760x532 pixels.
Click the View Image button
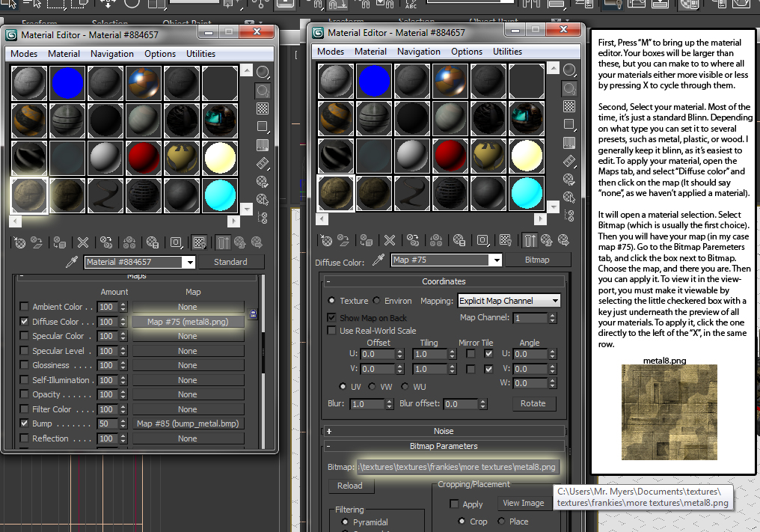pyautogui.click(x=524, y=504)
